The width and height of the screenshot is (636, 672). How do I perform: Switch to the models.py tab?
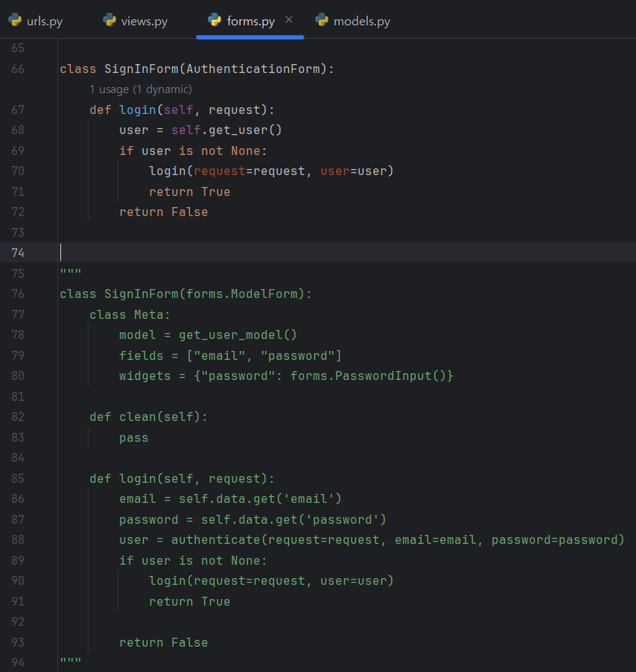361,21
